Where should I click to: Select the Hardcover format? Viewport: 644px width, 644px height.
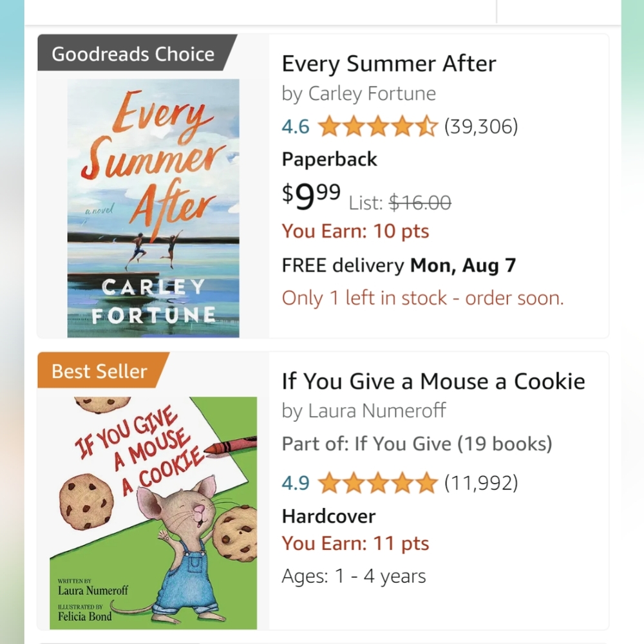(x=328, y=516)
